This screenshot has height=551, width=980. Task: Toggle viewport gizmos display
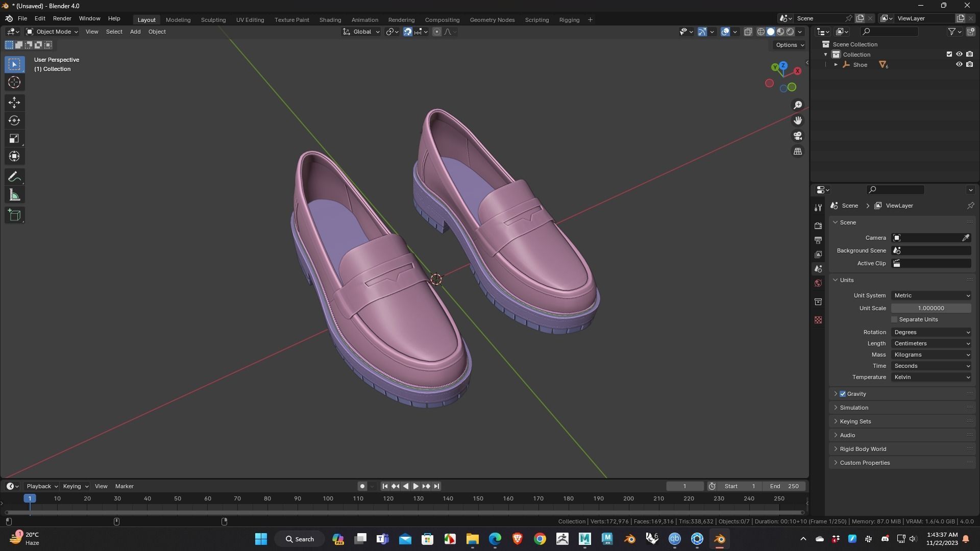[x=702, y=32]
